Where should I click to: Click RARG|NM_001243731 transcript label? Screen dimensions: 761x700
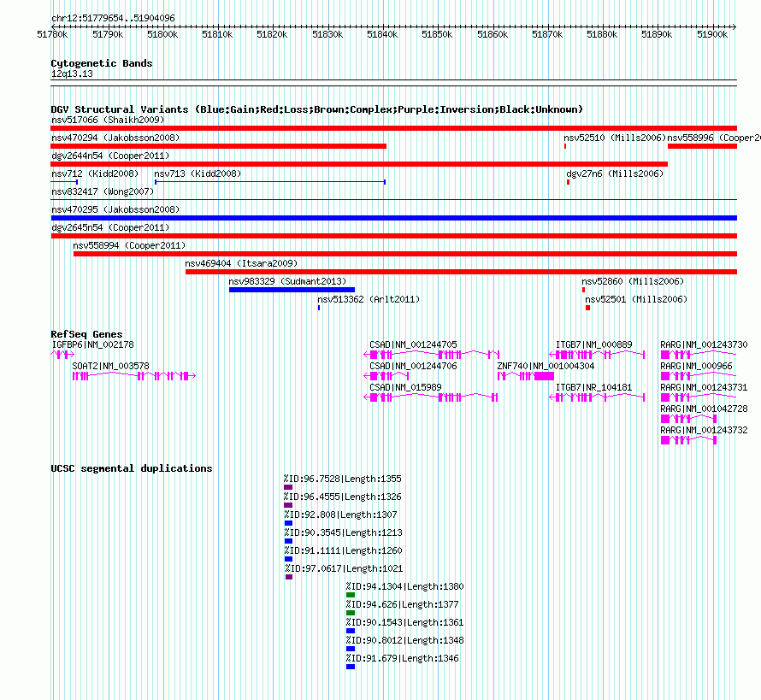[704, 387]
